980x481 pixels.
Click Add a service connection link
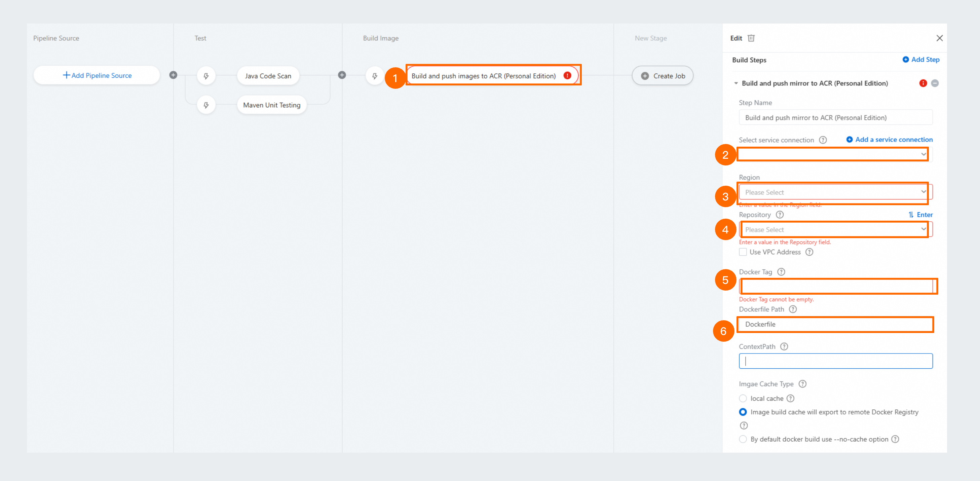890,140
